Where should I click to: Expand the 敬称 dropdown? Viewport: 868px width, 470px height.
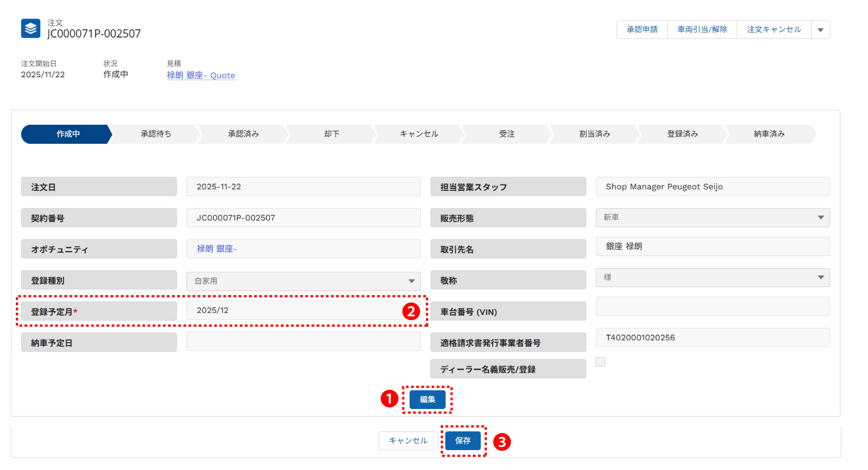click(x=712, y=277)
